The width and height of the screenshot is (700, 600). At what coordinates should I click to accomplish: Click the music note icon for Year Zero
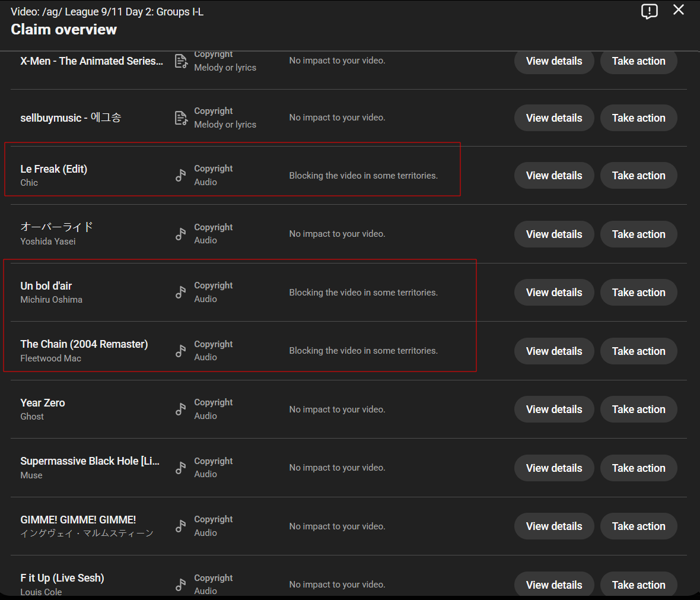coord(180,409)
